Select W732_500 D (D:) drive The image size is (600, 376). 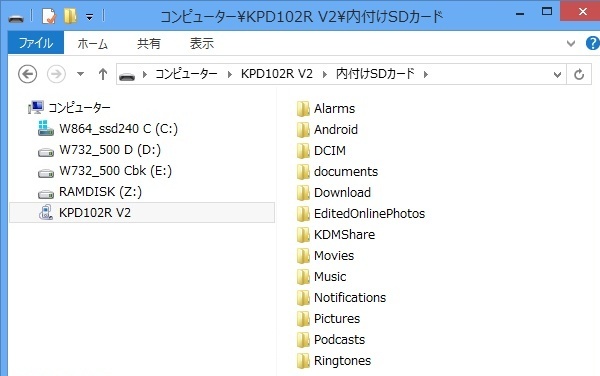click(110, 150)
